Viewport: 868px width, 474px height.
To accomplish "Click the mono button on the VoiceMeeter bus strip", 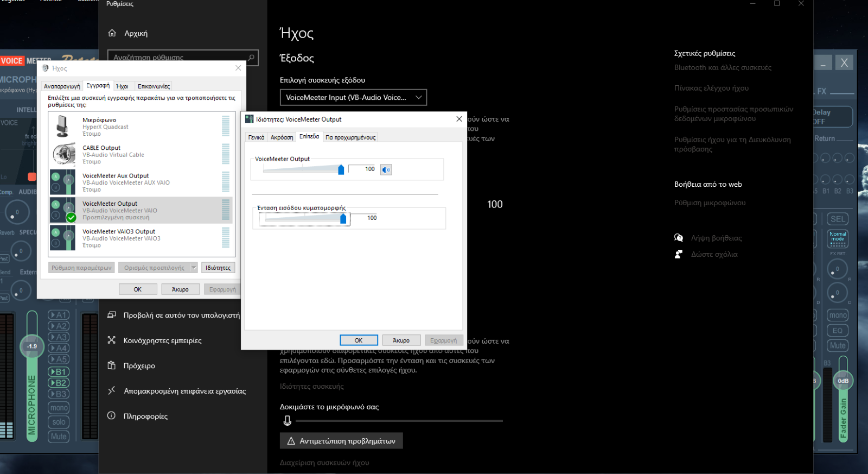I will (838, 315).
